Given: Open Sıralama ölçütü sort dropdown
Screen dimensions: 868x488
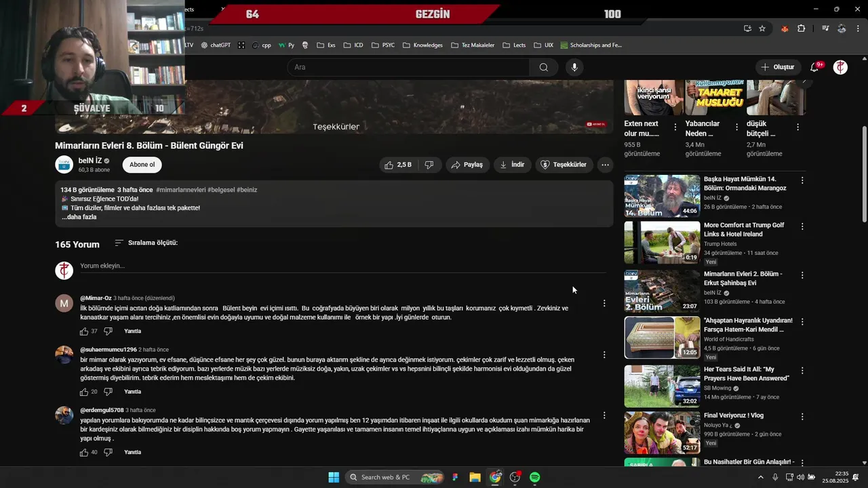Looking at the screenshot, I should click(146, 243).
